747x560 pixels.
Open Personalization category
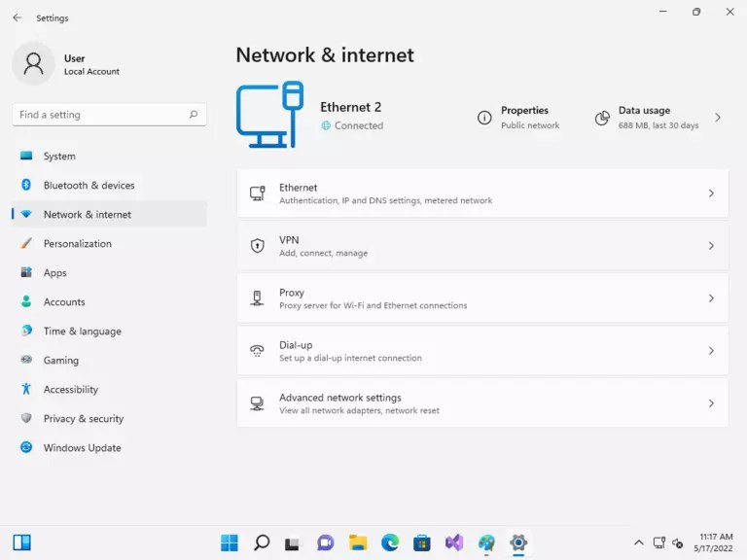coord(110,243)
